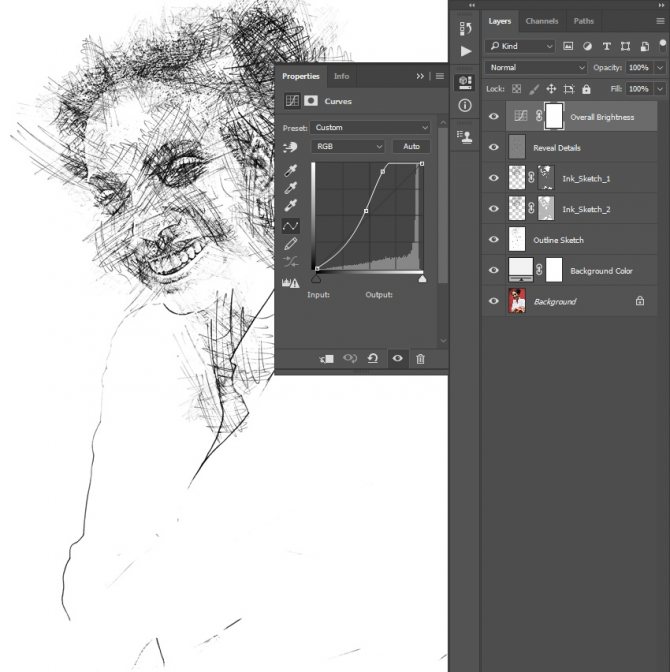Viewport: 670px width, 672px height.
Task: Open the Preset dropdown set to Custom
Action: [x=370, y=128]
